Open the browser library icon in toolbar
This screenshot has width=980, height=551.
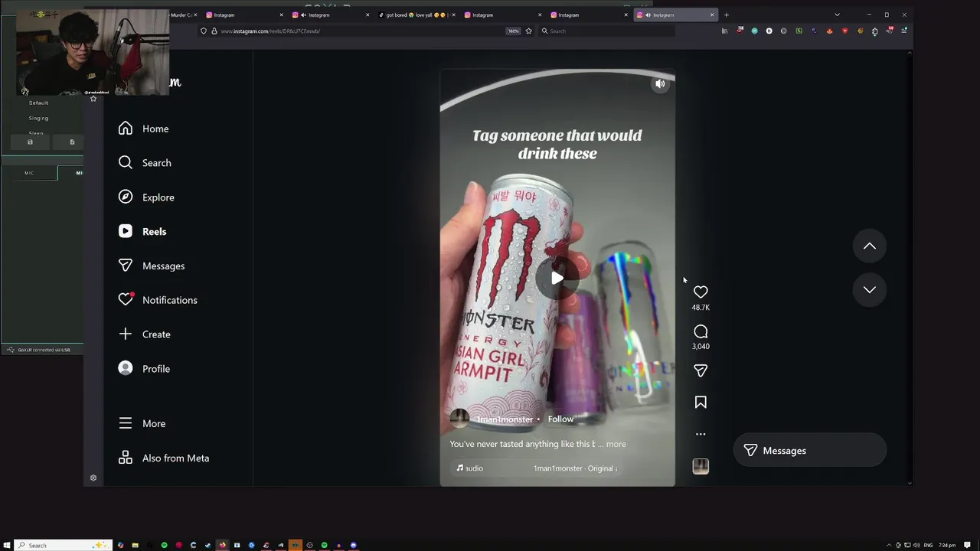(724, 31)
